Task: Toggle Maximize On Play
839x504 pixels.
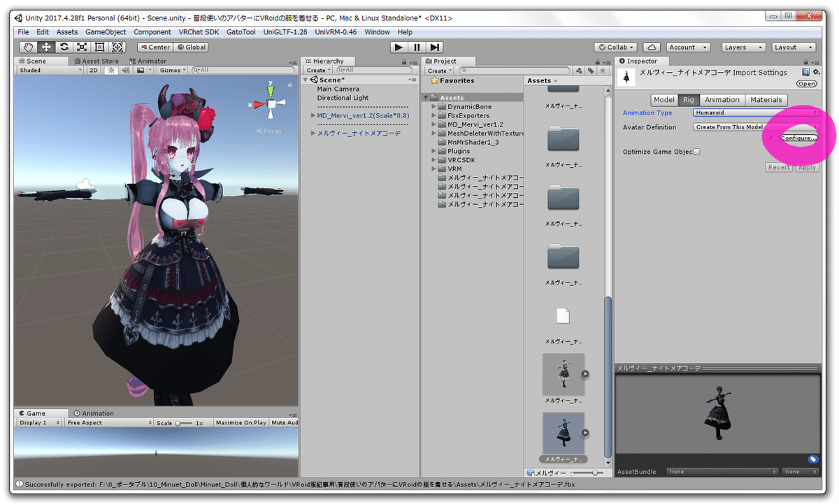Action: 241,423
